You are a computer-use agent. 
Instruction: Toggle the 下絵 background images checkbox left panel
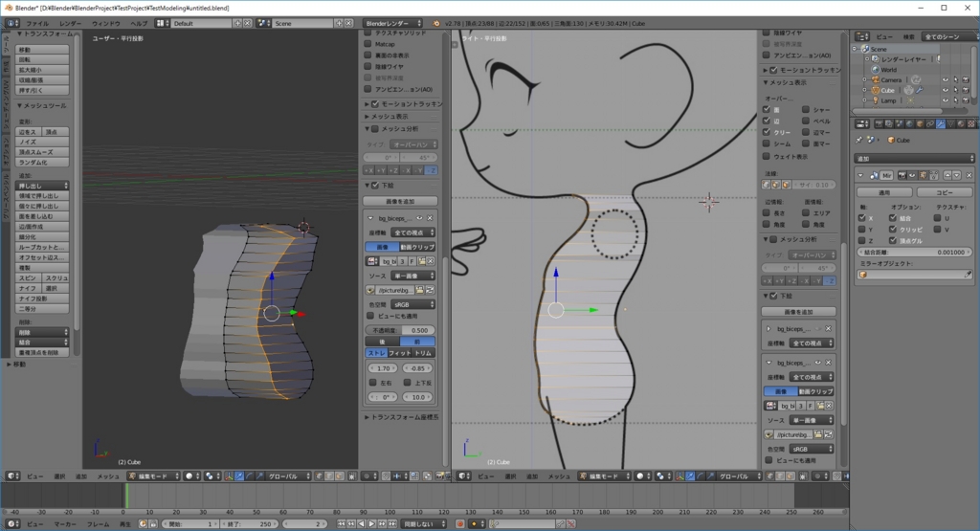click(x=375, y=185)
